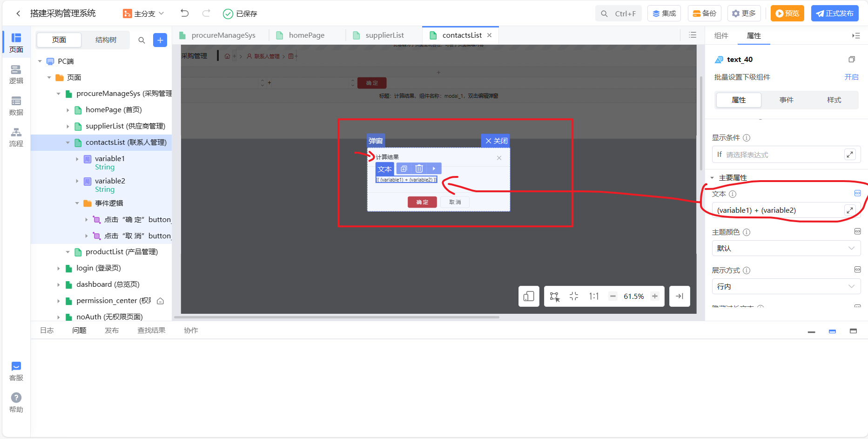Close the contactsList tab

489,35
